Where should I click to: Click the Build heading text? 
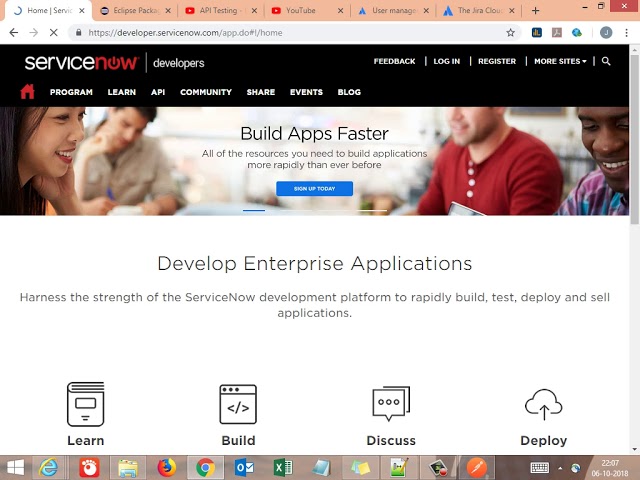pyautogui.click(x=238, y=440)
